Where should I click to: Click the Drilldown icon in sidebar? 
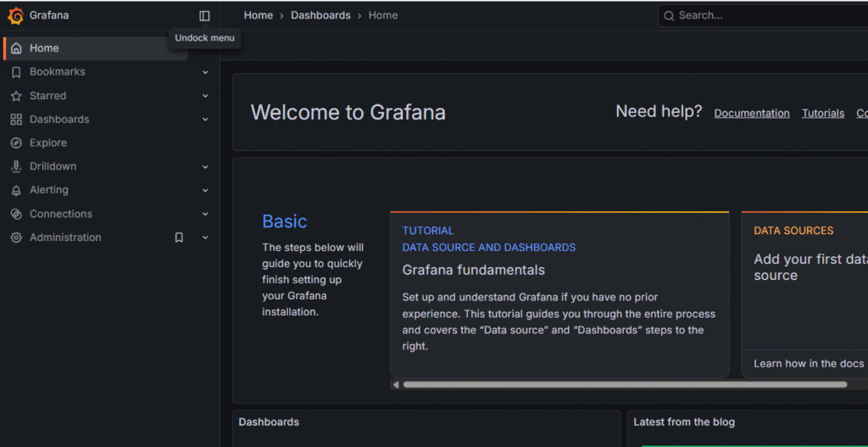pos(16,167)
